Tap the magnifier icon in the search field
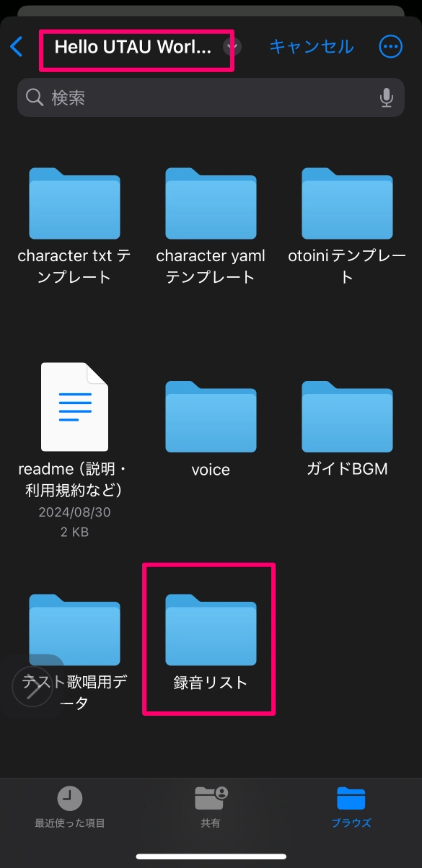The height and width of the screenshot is (868, 422). pos(35,97)
